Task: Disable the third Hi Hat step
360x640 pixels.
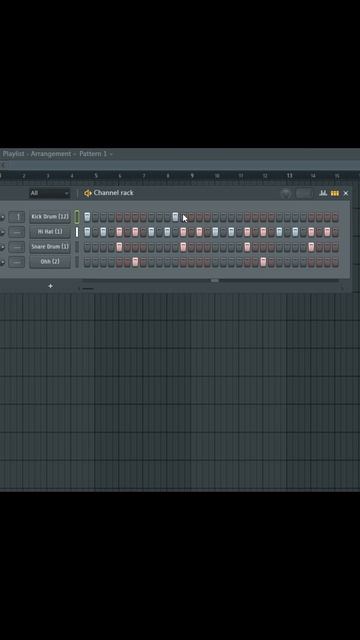Action: (x=103, y=232)
